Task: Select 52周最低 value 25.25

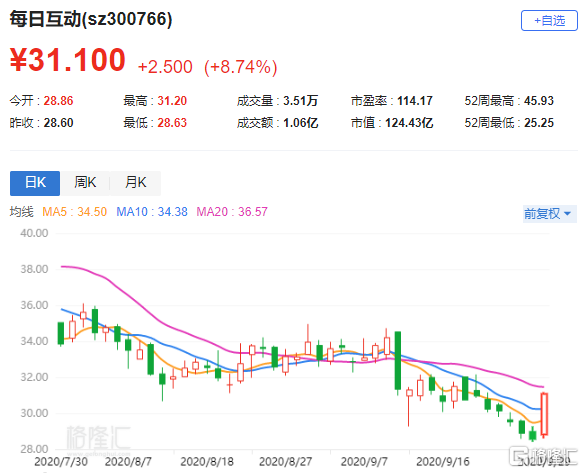Action: tap(539, 123)
